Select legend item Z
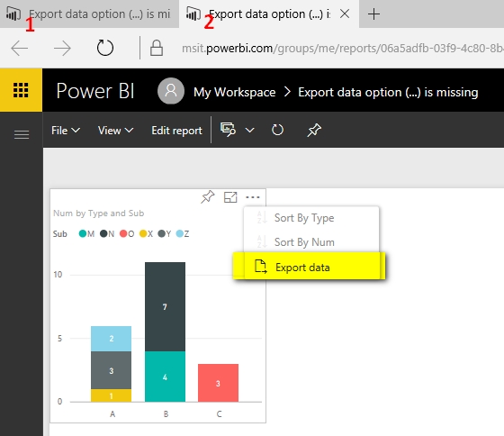Viewport: 504px width, 436px height. pos(183,233)
